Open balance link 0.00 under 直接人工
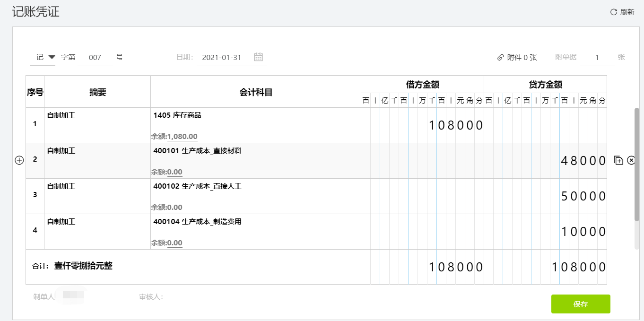The width and height of the screenshot is (644, 321). pyautogui.click(x=175, y=208)
